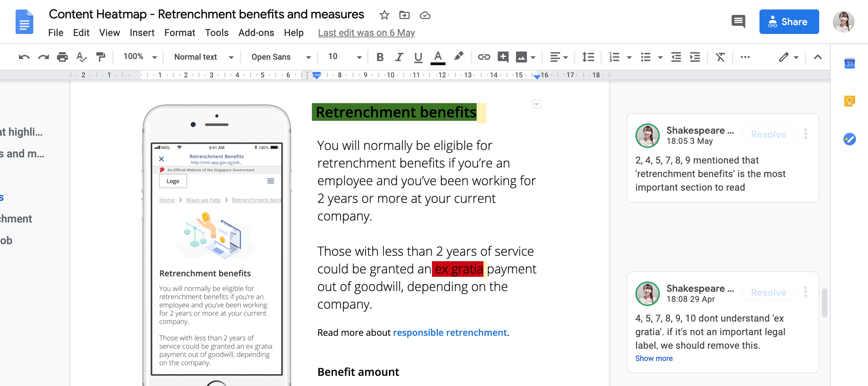This screenshot has width=868, height=386.
Task: Insert an image from the toolbar
Action: coord(521,57)
